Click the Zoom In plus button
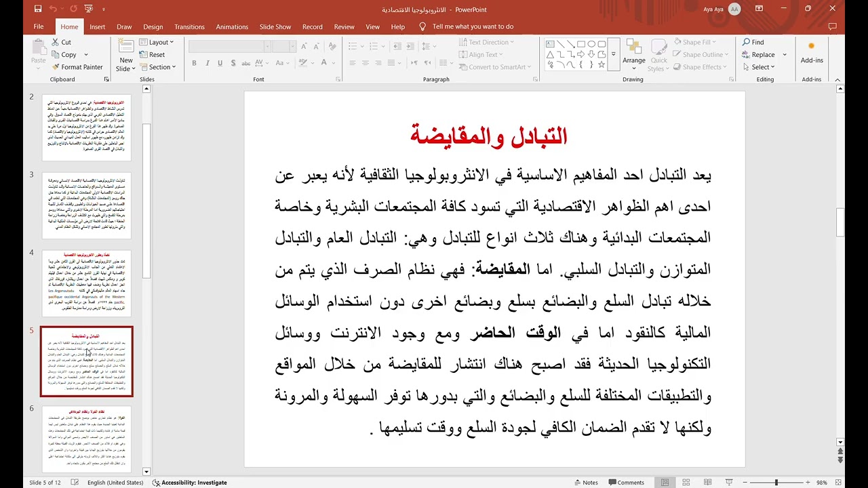Screen dimensions: 868x488 point(808,483)
